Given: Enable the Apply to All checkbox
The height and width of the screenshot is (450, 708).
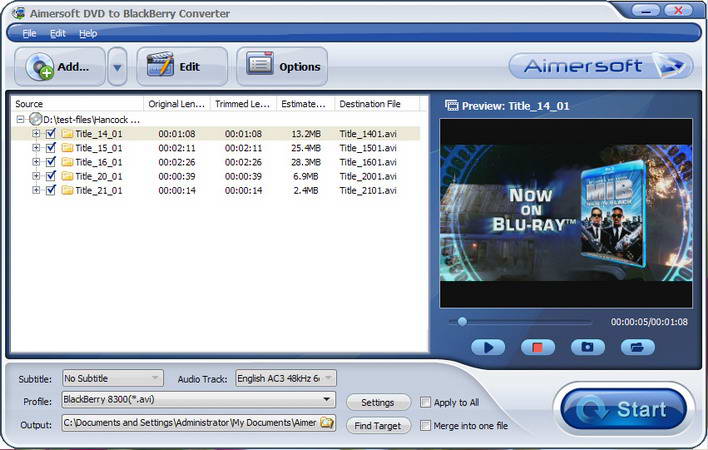Looking at the screenshot, I should pos(425,402).
